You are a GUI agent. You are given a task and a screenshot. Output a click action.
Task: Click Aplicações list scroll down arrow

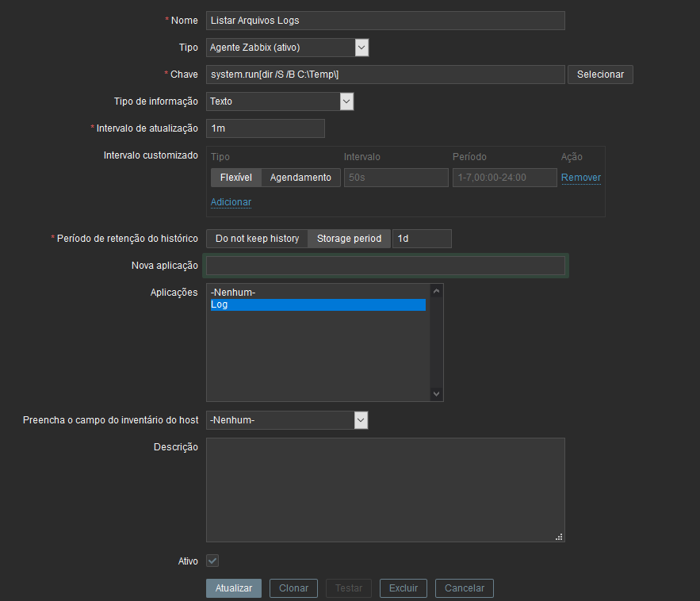click(x=436, y=394)
